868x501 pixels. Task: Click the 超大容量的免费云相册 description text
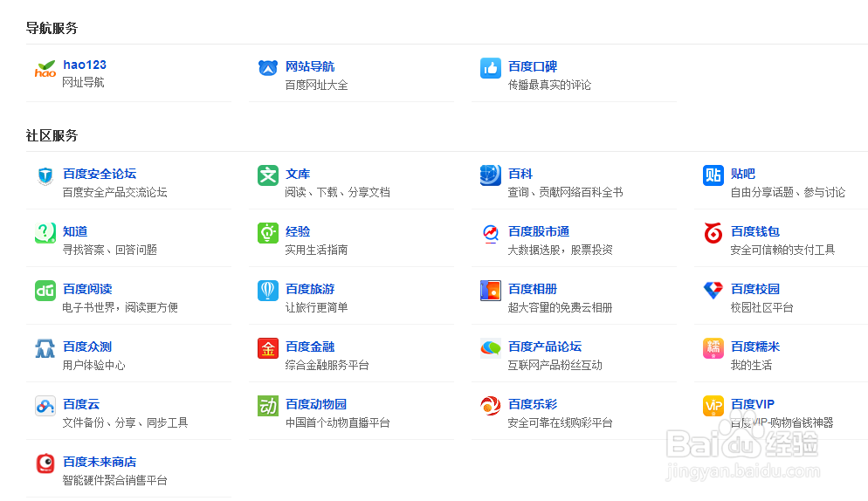click(x=561, y=308)
